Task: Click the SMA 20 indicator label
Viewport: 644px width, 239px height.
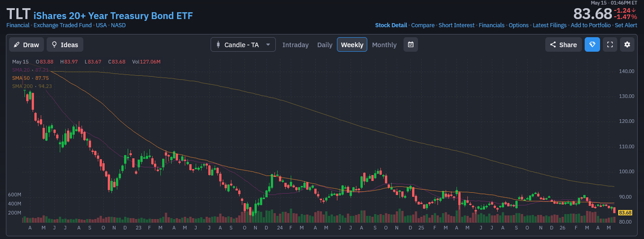Action: tap(31, 70)
